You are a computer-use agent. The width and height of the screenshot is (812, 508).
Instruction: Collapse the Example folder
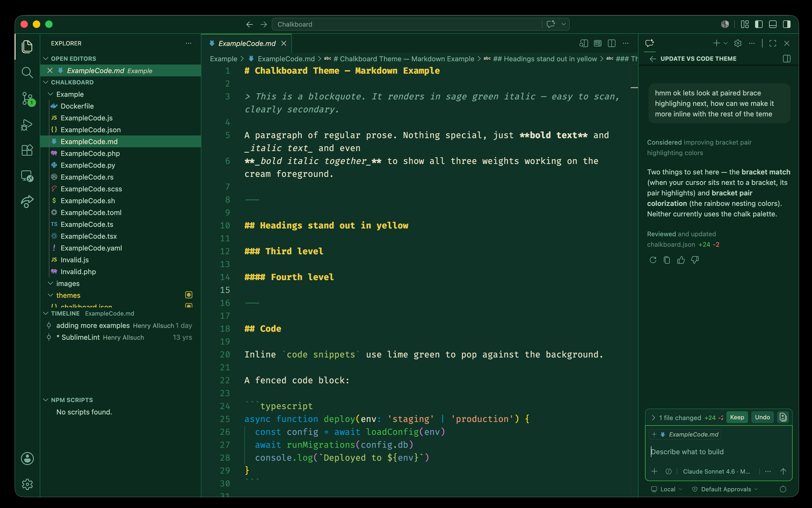tap(51, 94)
